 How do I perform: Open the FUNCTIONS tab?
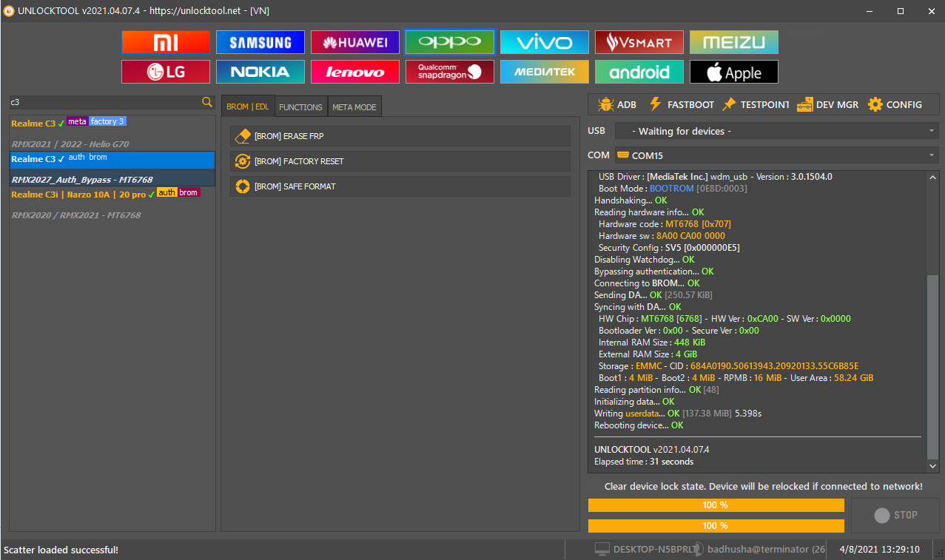[300, 107]
